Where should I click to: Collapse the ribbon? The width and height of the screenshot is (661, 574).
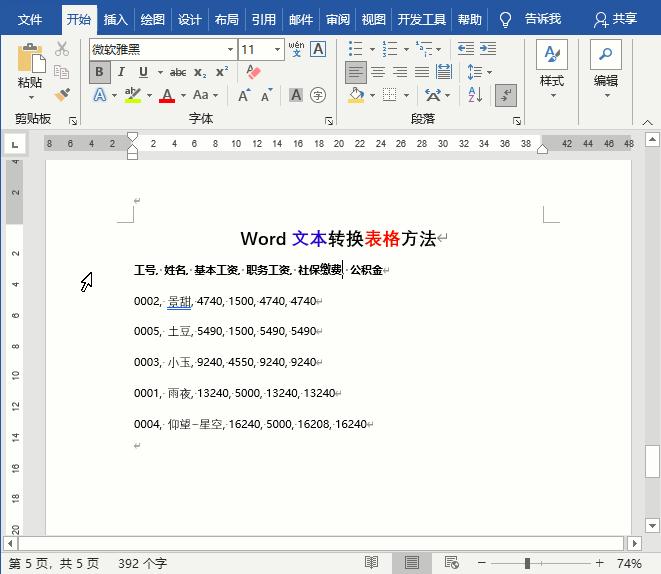click(x=647, y=122)
